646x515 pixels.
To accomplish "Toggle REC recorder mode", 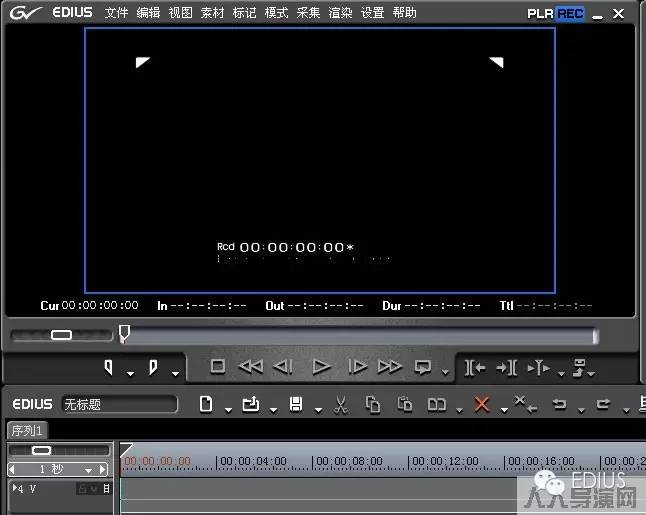I will [570, 13].
